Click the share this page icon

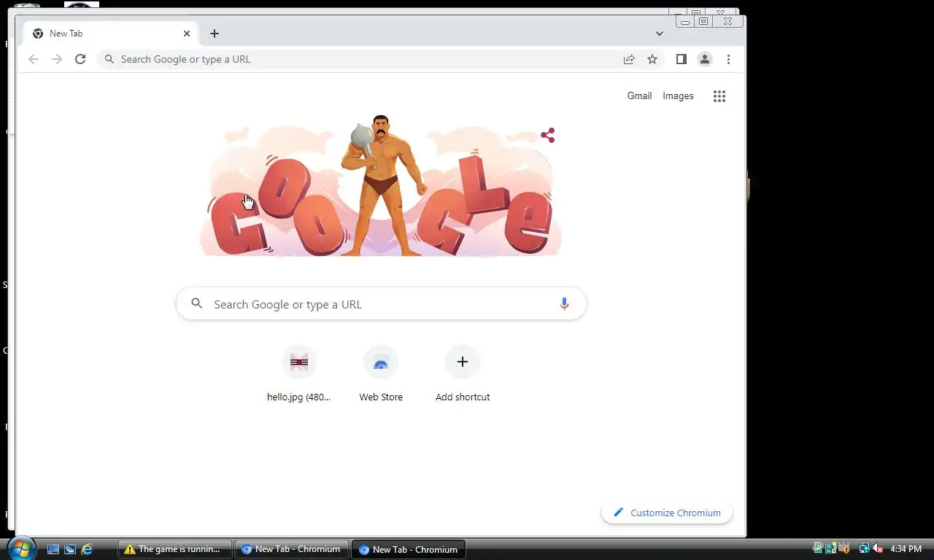[629, 59]
